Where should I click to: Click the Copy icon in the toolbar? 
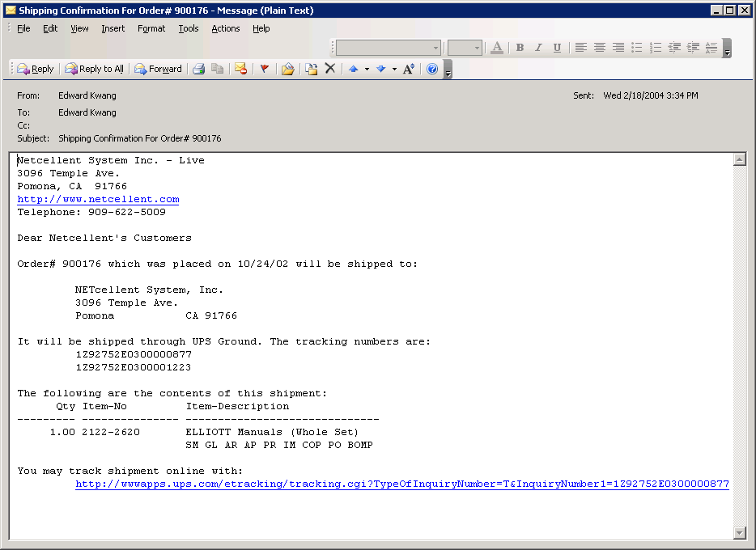coord(218,69)
